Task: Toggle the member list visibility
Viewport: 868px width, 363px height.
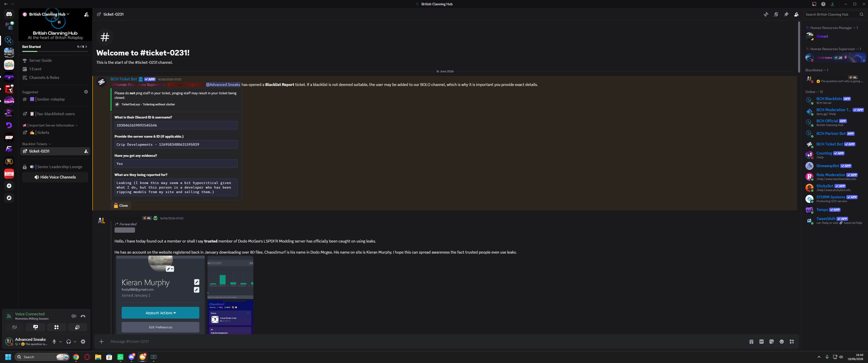Action: (796, 14)
